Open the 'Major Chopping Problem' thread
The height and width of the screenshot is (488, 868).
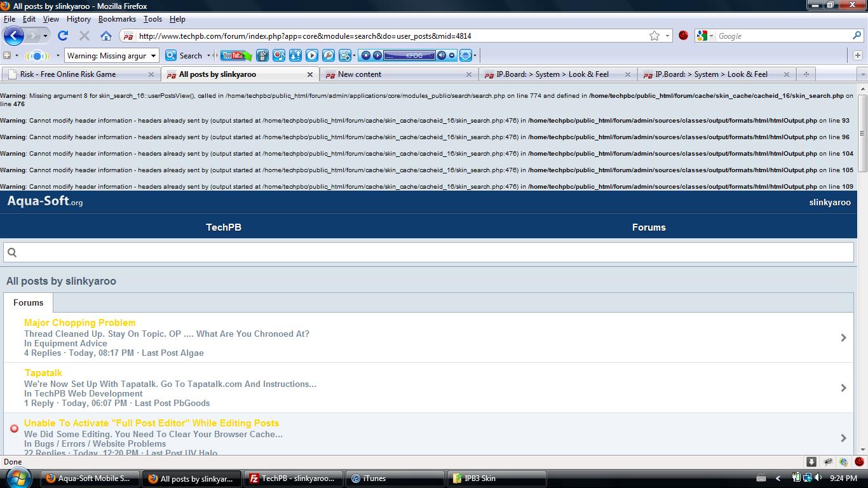pos(80,323)
